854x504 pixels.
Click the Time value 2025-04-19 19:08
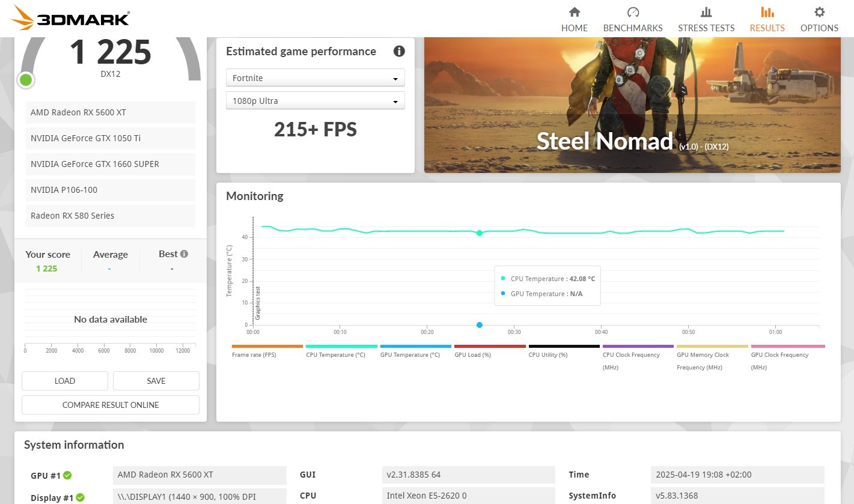tap(737, 475)
